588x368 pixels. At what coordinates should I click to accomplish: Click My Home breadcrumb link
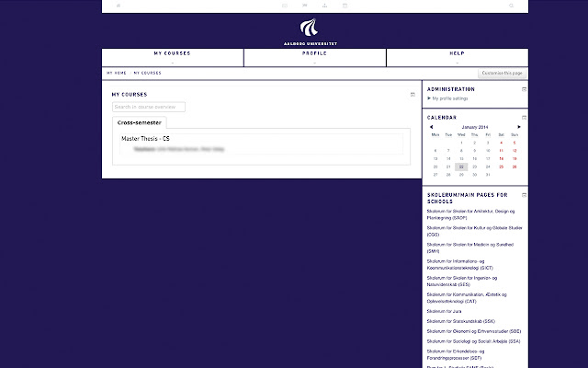coord(117,73)
